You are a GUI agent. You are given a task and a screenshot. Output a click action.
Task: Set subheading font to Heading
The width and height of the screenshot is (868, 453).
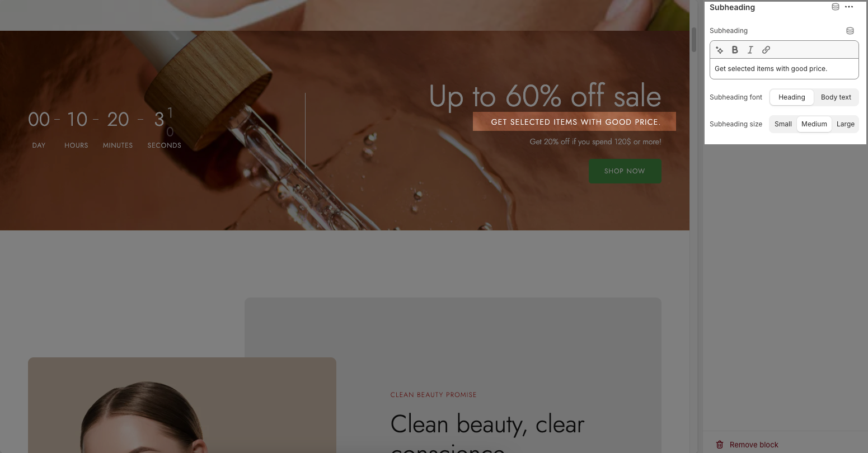click(x=792, y=97)
